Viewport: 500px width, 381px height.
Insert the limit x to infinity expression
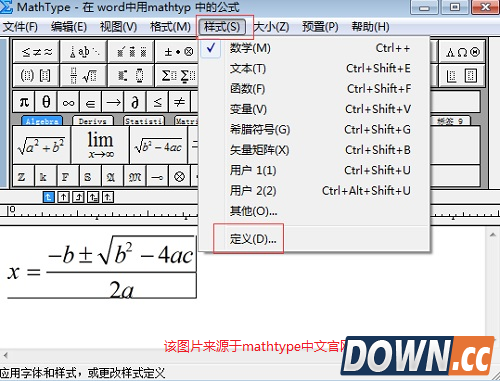(x=100, y=145)
